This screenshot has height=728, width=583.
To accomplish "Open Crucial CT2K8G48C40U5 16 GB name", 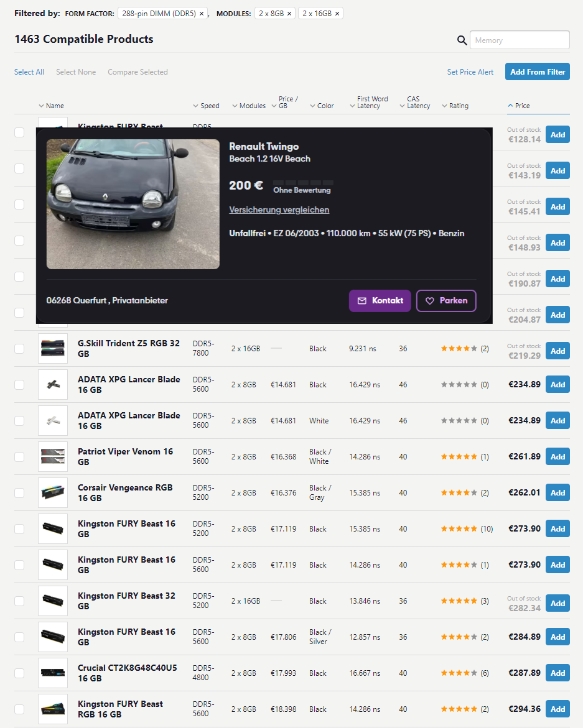I will coord(128,673).
